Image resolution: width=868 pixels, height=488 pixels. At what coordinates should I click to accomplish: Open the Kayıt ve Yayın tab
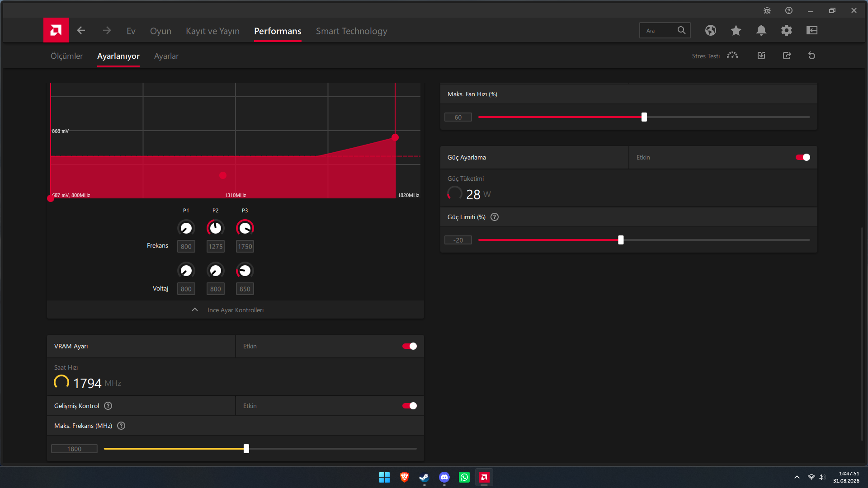click(x=212, y=31)
